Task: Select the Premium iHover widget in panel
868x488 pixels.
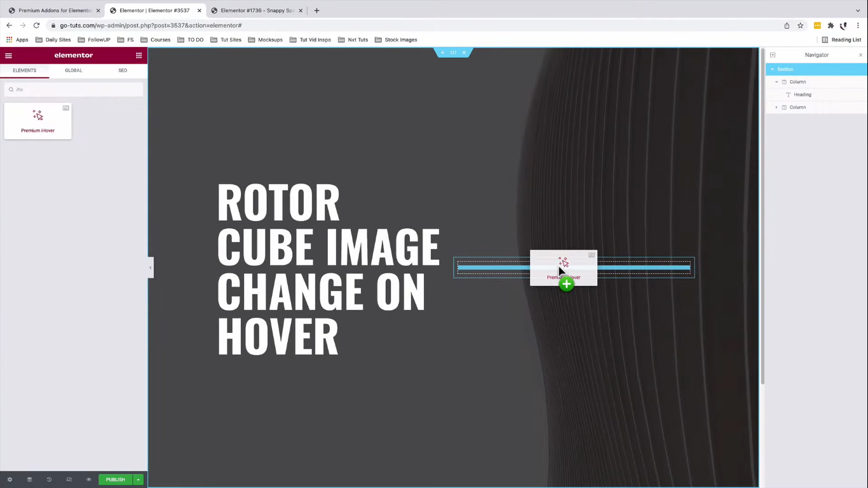Action: click(38, 121)
